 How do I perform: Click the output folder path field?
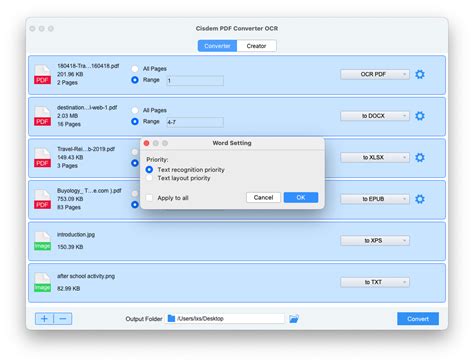tap(225, 318)
